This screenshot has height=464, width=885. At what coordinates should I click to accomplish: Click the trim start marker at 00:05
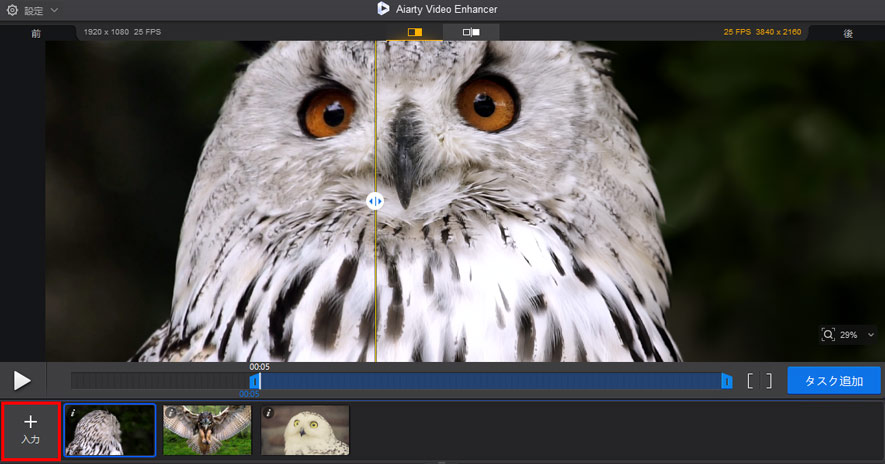pyautogui.click(x=255, y=382)
